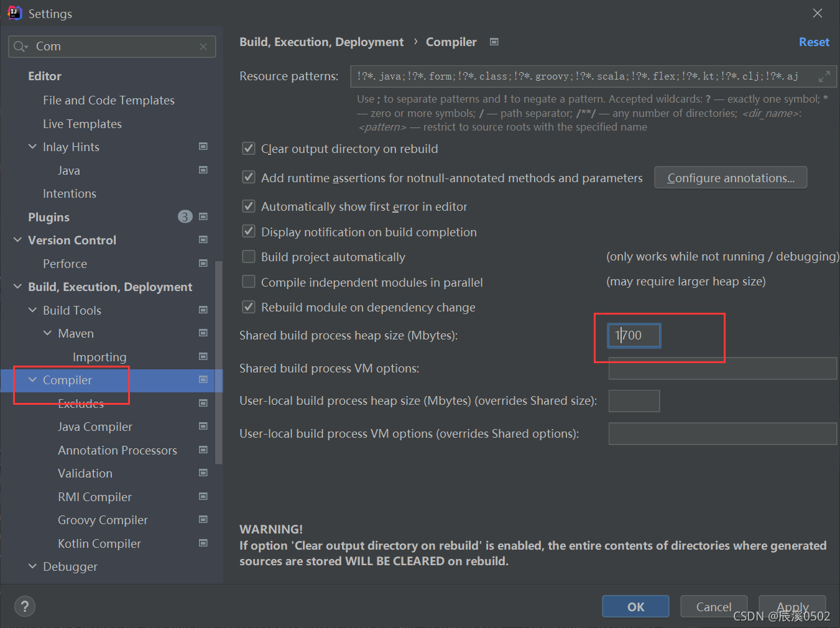
Task: Click Shared build process heap size field
Action: (x=634, y=335)
